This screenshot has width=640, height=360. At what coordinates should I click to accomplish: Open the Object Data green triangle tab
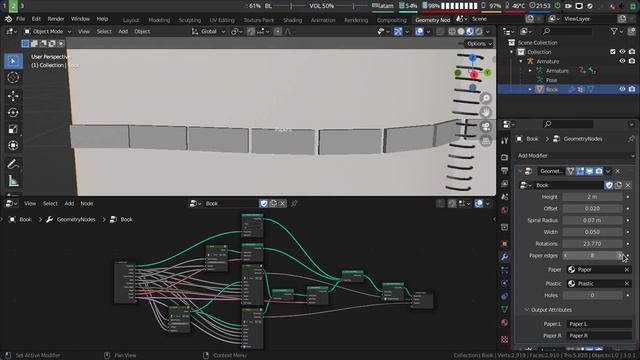(504, 309)
